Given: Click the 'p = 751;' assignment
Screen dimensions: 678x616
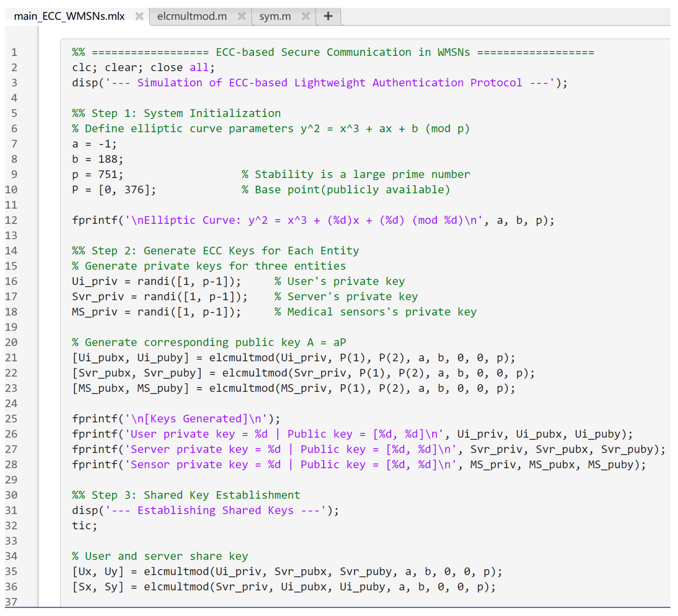Looking at the screenshot, I should pyautogui.click(x=98, y=174).
